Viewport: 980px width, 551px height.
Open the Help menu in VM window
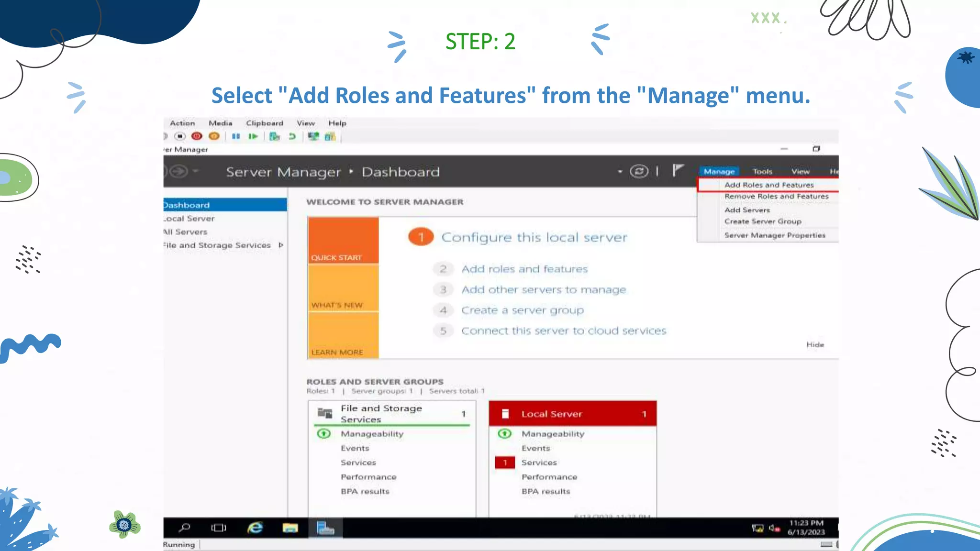[337, 123]
